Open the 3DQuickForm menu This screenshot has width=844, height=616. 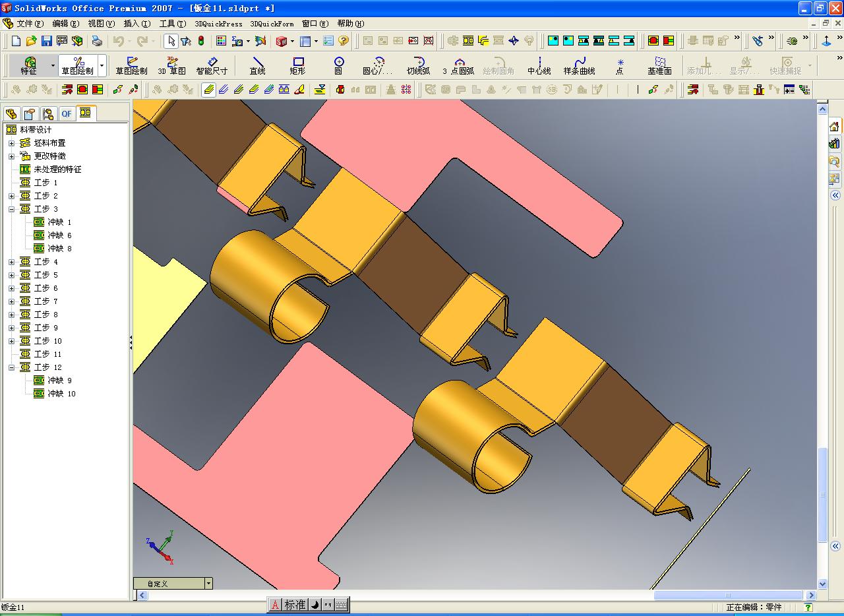[272, 24]
